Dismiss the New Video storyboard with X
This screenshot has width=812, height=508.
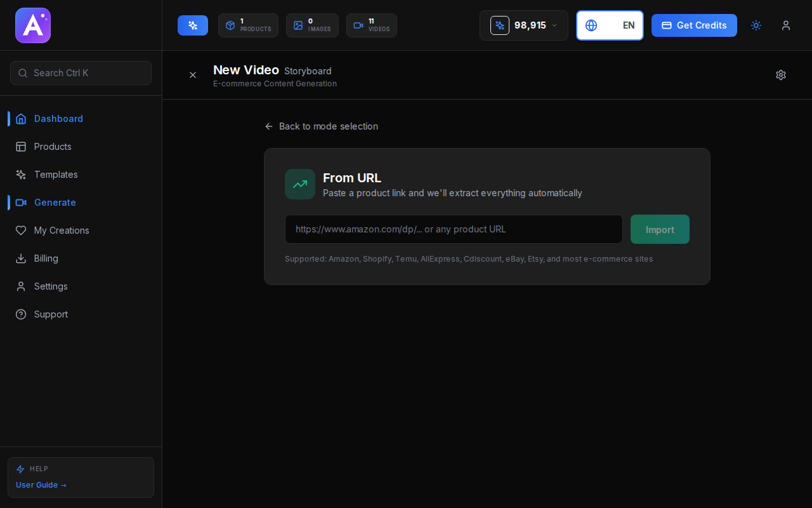point(193,75)
